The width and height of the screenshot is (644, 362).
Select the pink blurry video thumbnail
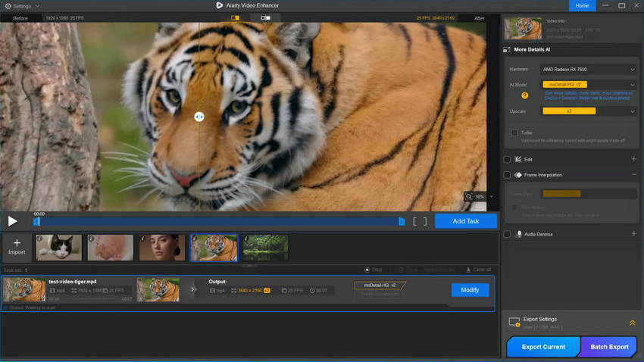111,248
